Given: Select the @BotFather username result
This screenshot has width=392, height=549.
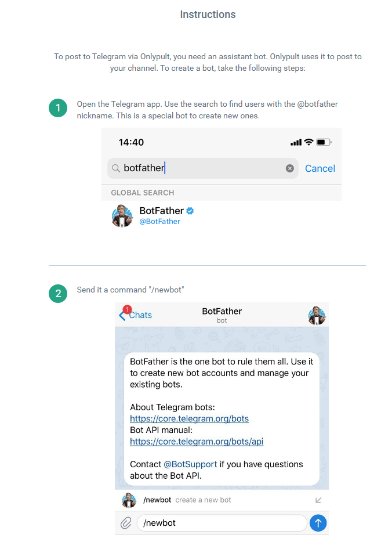Looking at the screenshot, I should click(160, 222).
